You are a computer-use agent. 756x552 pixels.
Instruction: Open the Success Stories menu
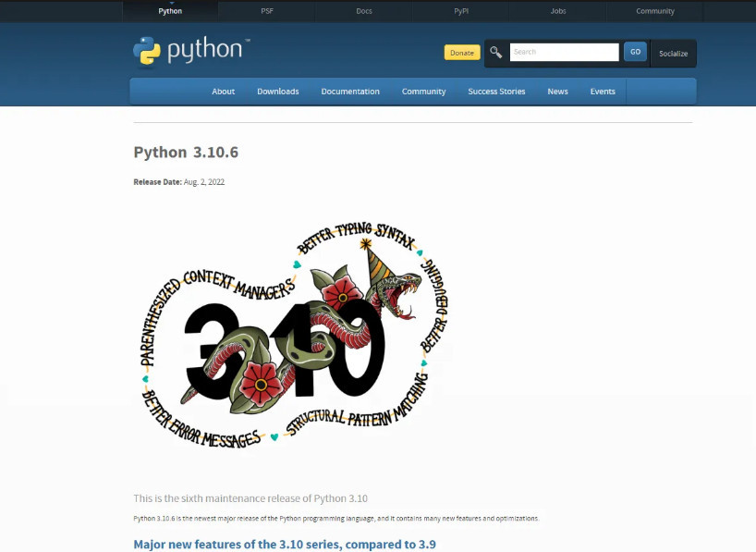point(496,92)
